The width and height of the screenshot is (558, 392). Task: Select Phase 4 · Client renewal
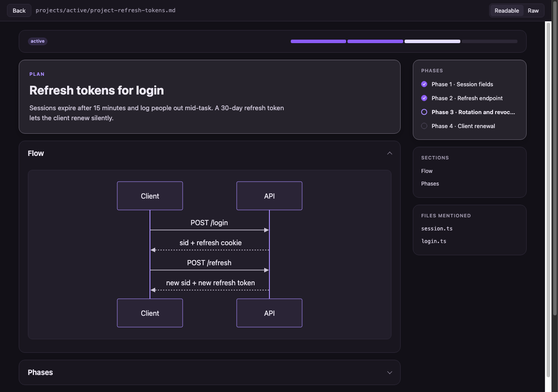coord(463,126)
